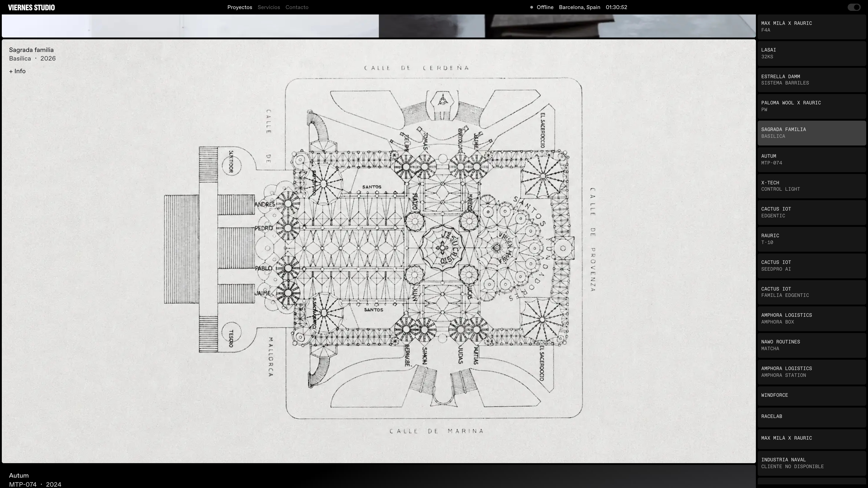Click the Offline status indicator
Viewport: 868px width, 488px height.
[542, 7]
